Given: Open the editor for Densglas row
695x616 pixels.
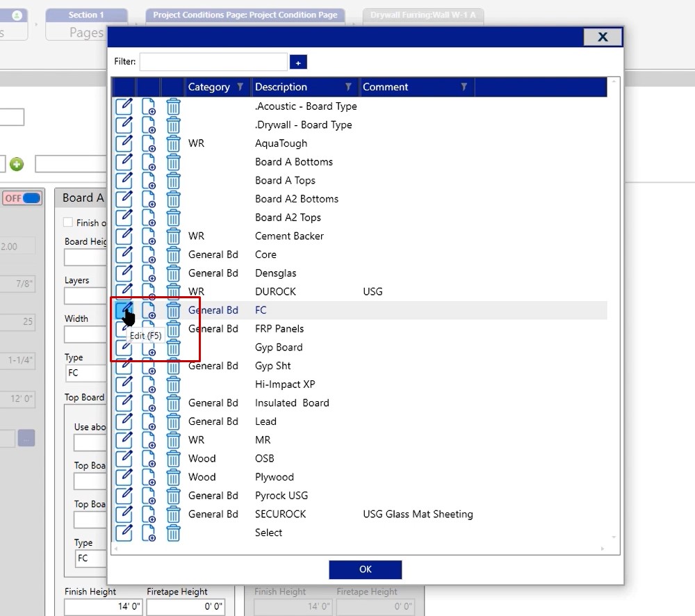Looking at the screenshot, I should 124,273.
